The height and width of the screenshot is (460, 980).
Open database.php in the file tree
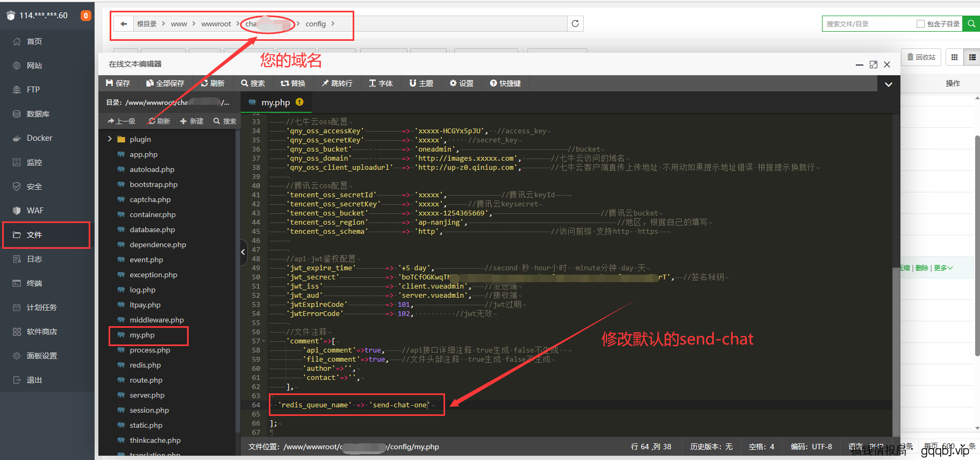pos(152,229)
